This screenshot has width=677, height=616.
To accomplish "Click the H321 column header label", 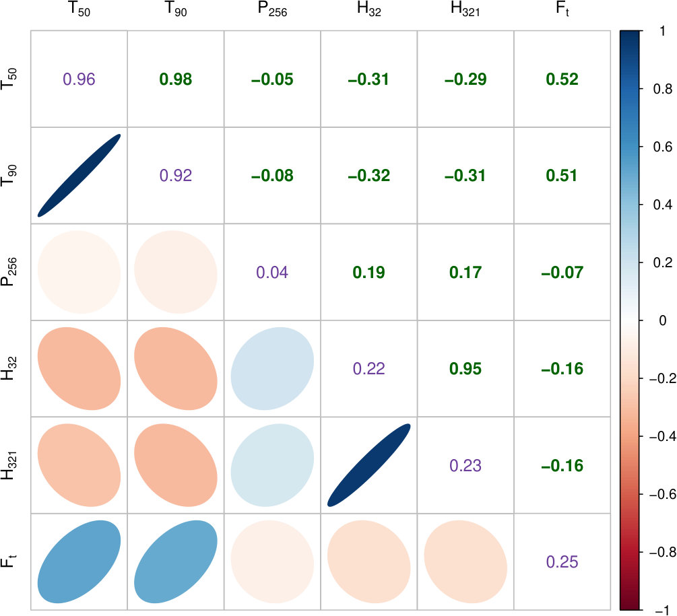I will click(465, 9).
